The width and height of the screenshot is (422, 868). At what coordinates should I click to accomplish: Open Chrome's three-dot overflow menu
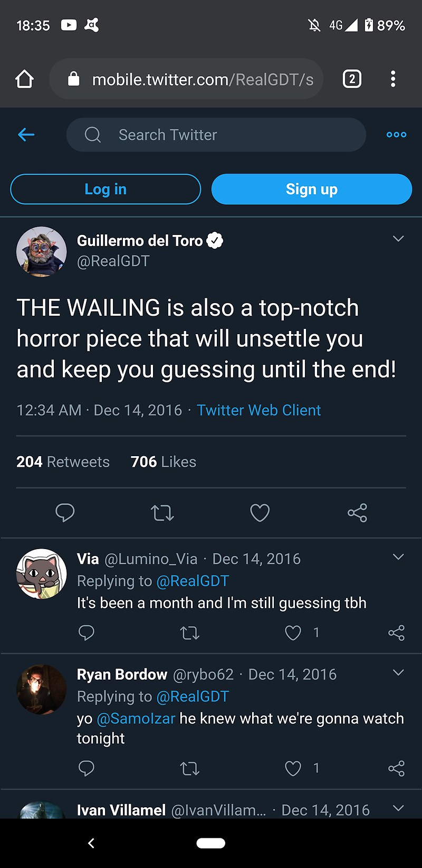click(x=393, y=79)
